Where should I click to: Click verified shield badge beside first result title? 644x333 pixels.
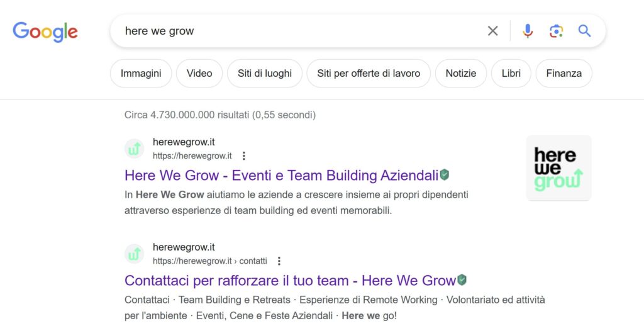(x=445, y=175)
